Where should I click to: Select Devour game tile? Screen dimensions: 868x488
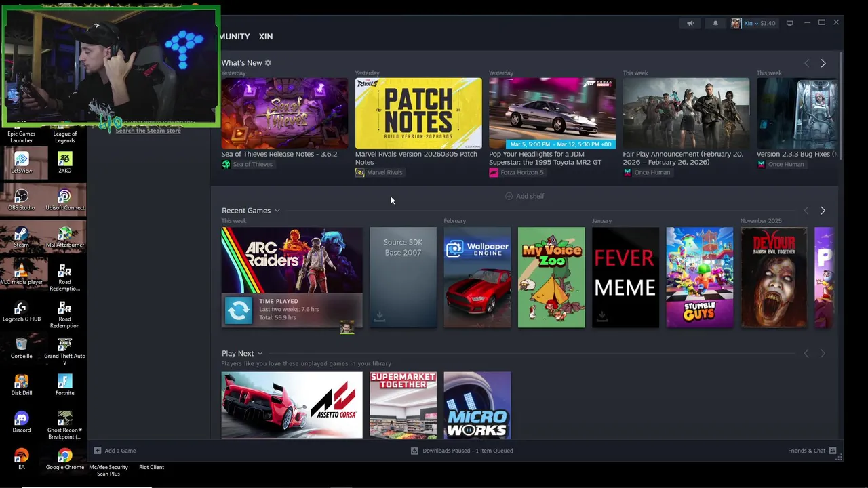pyautogui.click(x=774, y=277)
